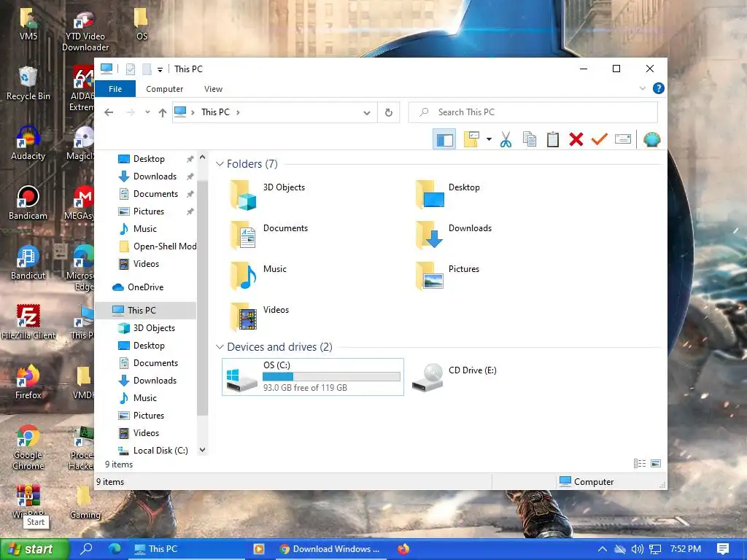Click the Forward navigation arrow
This screenshot has width=747, height=560.
pyautogui.click(x=131, y=112)
